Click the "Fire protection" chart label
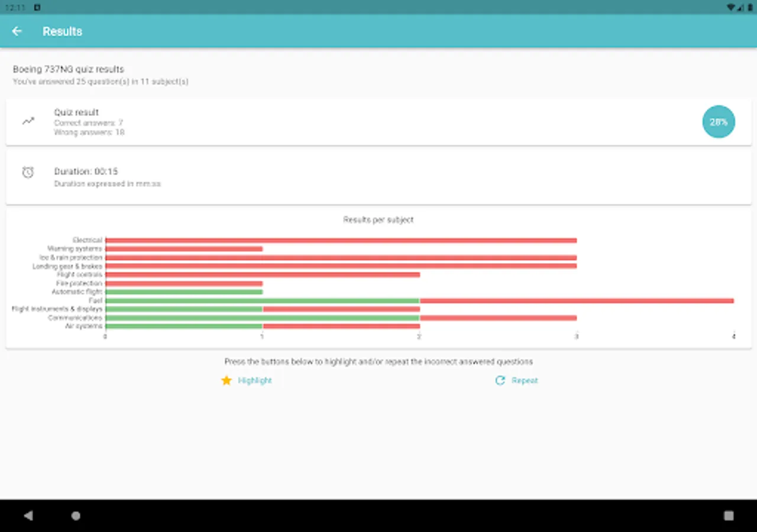 coord(79,283)
